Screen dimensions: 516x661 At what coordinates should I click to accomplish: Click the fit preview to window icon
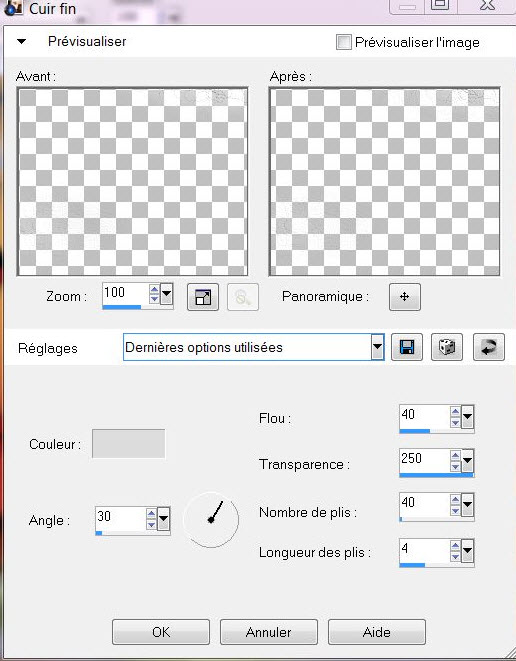coord(203,297)
